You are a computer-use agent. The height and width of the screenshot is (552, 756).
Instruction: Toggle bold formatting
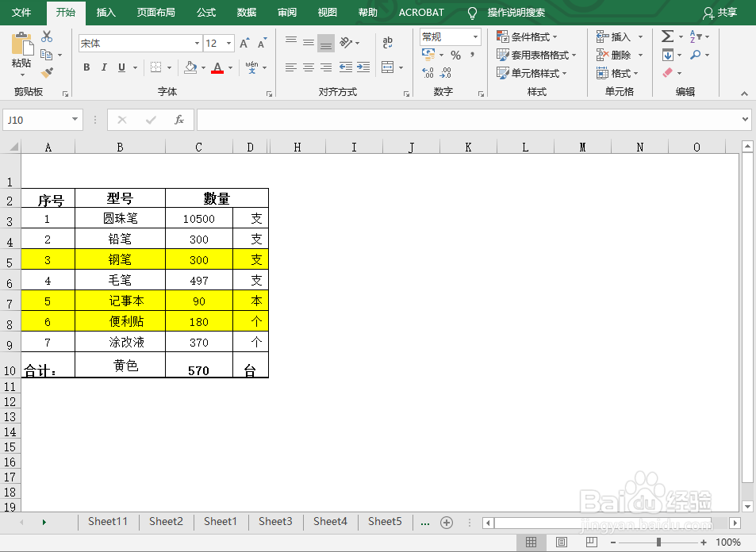coord(86,67)
